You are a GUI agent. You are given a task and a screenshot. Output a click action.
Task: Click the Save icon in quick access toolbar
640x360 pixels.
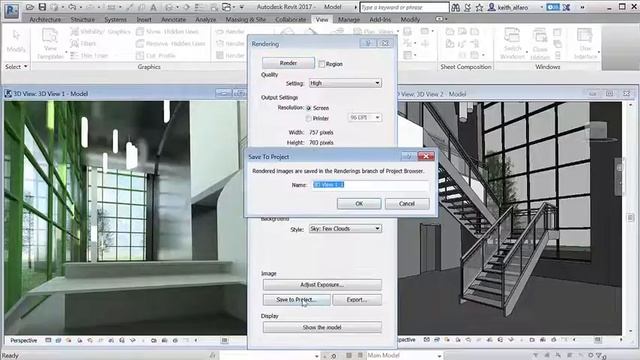[42, 7]
